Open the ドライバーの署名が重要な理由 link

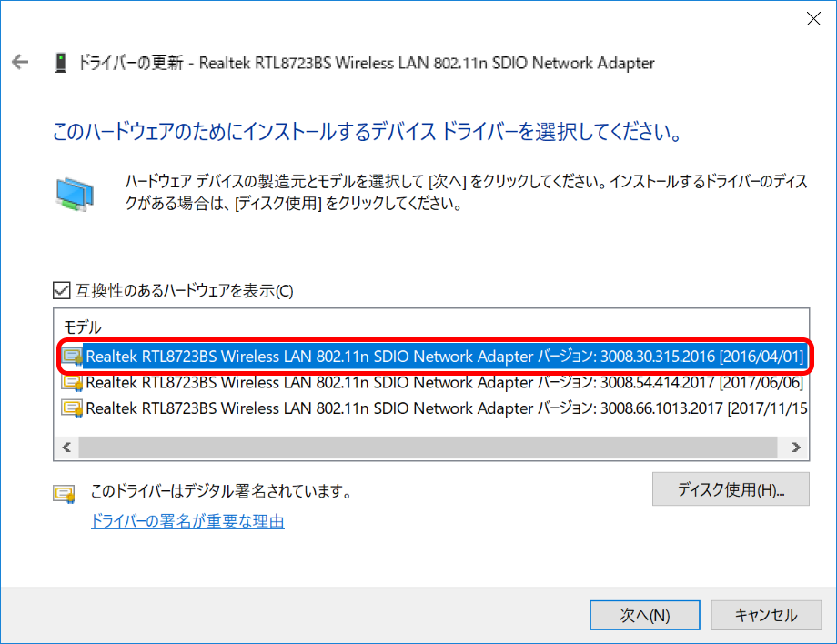click(188, 521)
